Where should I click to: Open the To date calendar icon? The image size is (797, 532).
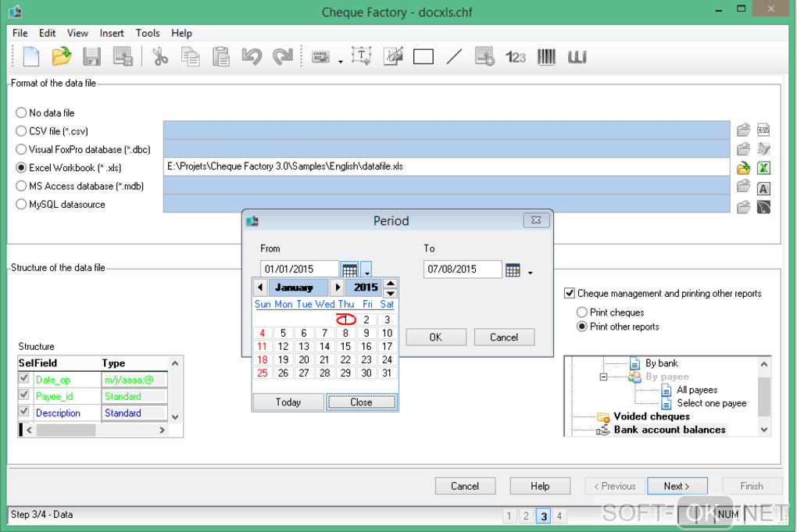513,270
